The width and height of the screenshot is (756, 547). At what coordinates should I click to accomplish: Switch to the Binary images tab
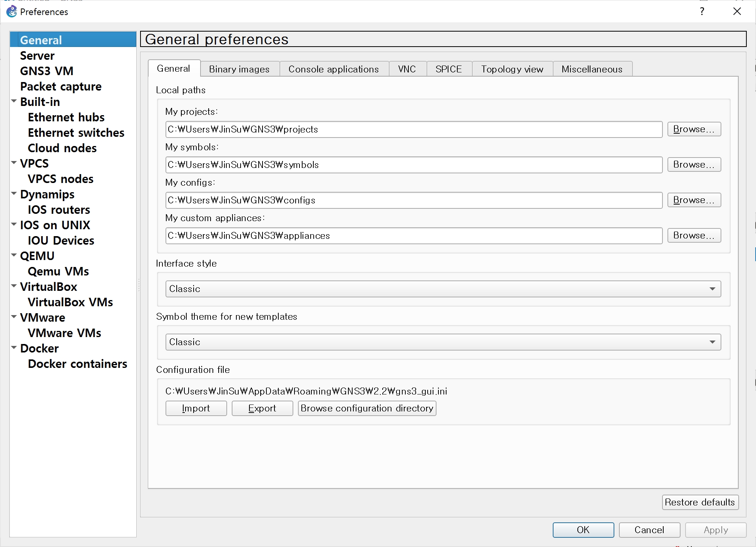(x=239, y=69)
